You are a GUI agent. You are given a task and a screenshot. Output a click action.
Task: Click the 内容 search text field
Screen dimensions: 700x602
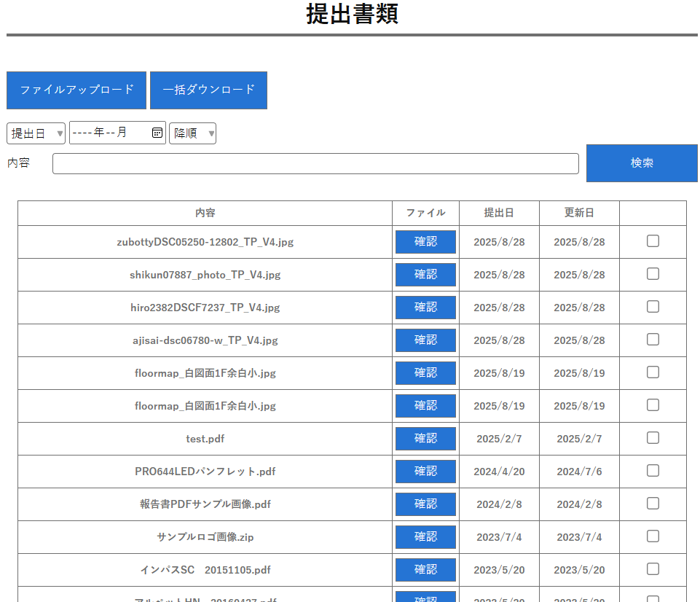click(x=315, y=163)
